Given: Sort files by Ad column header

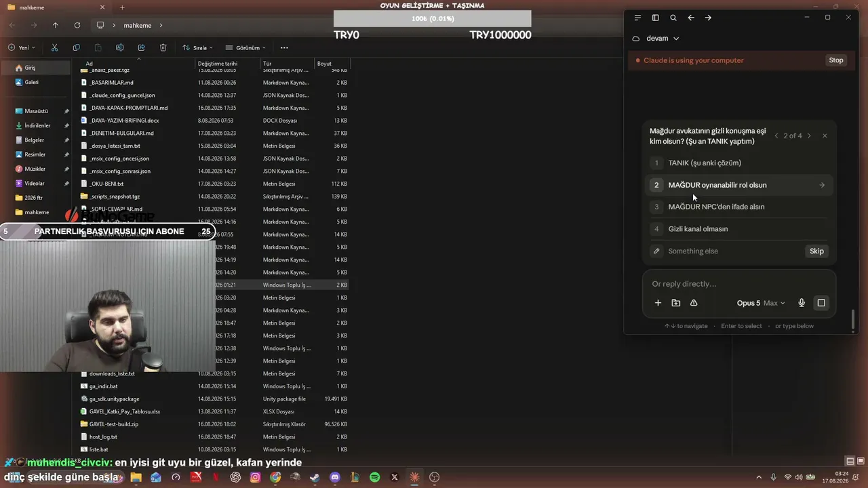Looking at the screenshot, I should [x=138, y=64].
